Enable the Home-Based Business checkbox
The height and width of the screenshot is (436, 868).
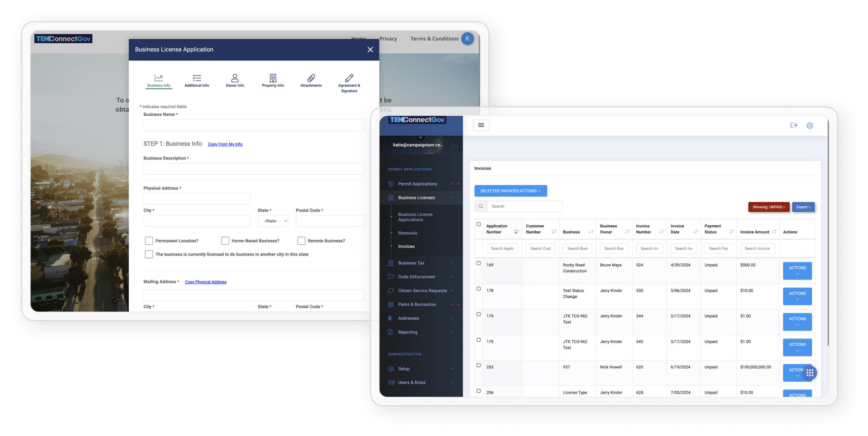(x=225, y=241)
